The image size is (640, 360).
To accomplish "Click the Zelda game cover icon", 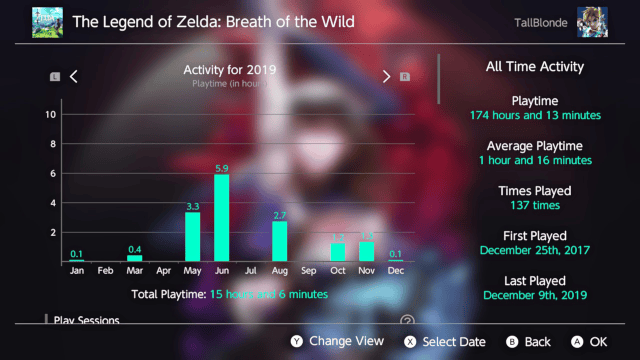I will tap(47, 22).
